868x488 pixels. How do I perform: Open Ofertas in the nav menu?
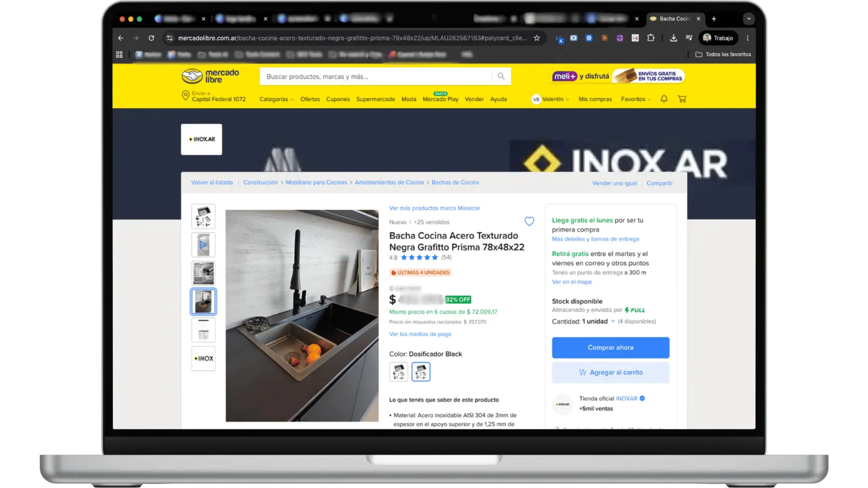pos(310,99)
